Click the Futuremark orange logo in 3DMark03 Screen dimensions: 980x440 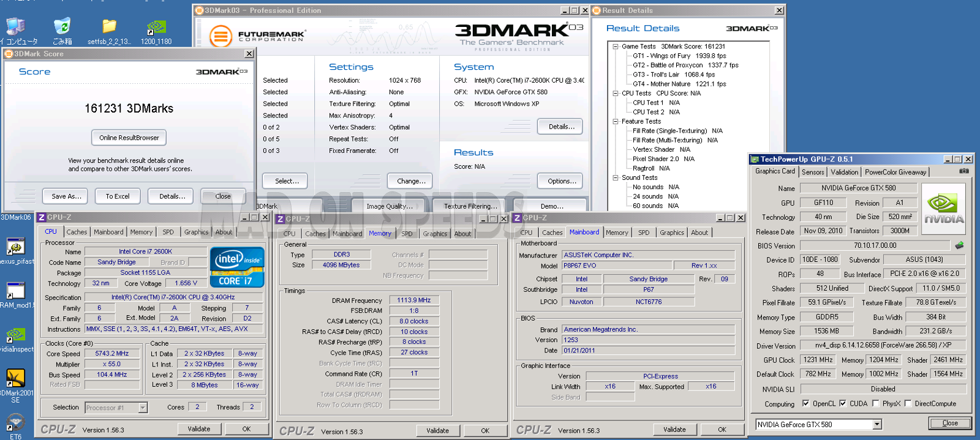(x=221, y=35)
